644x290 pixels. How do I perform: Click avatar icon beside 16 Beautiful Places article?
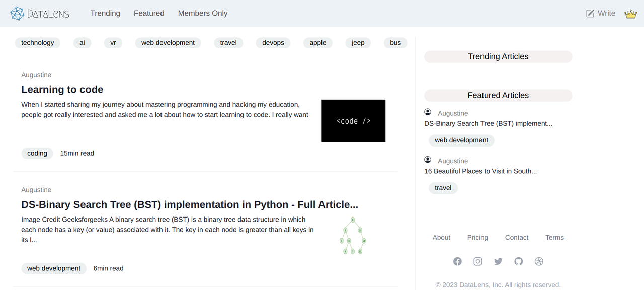coord(428,160)
